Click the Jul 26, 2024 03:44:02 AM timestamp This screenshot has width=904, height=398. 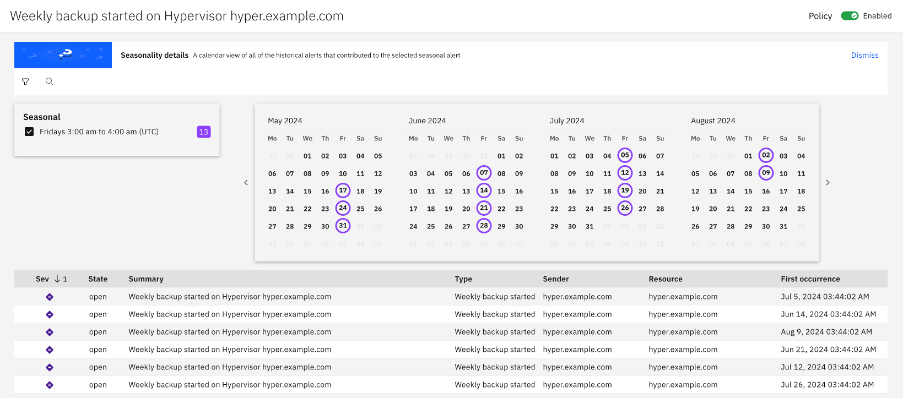point(827,385)
